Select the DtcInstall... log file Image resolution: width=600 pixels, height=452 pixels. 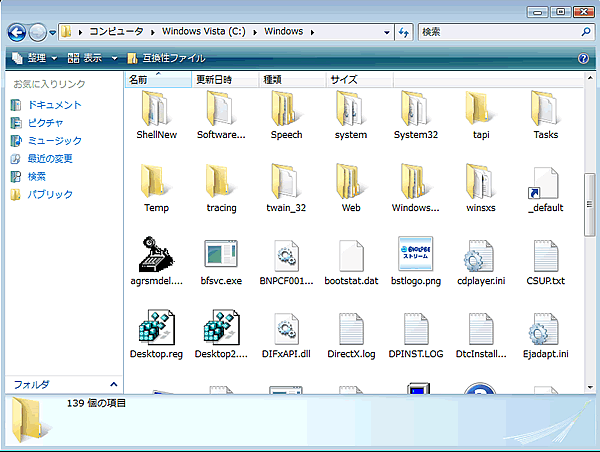point(481,334)
